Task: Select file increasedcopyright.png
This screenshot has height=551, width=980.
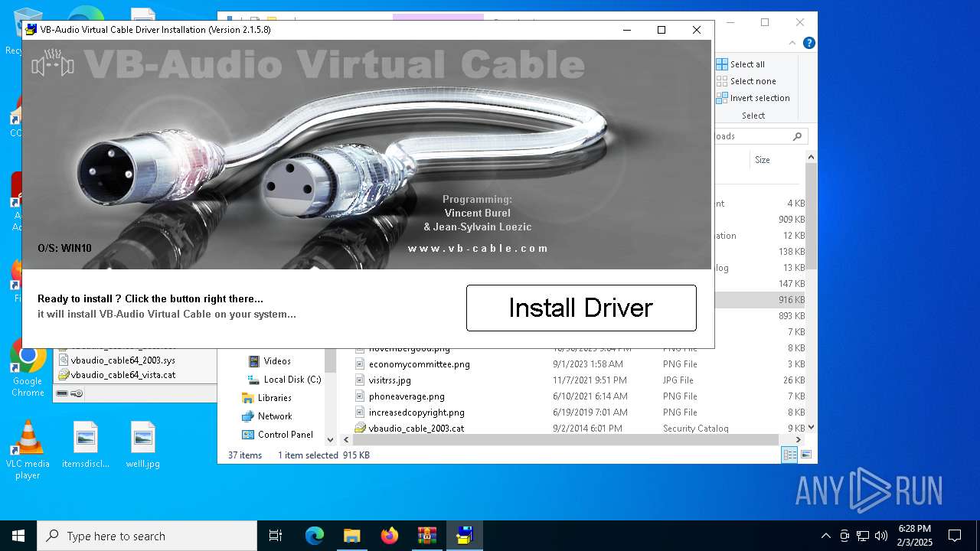Action: click(416, 412)
